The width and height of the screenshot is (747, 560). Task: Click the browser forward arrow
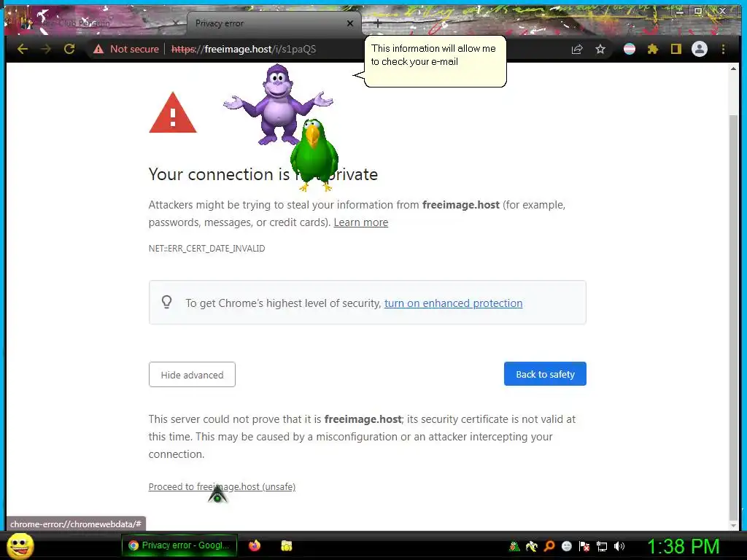click(x=46, y=49)
